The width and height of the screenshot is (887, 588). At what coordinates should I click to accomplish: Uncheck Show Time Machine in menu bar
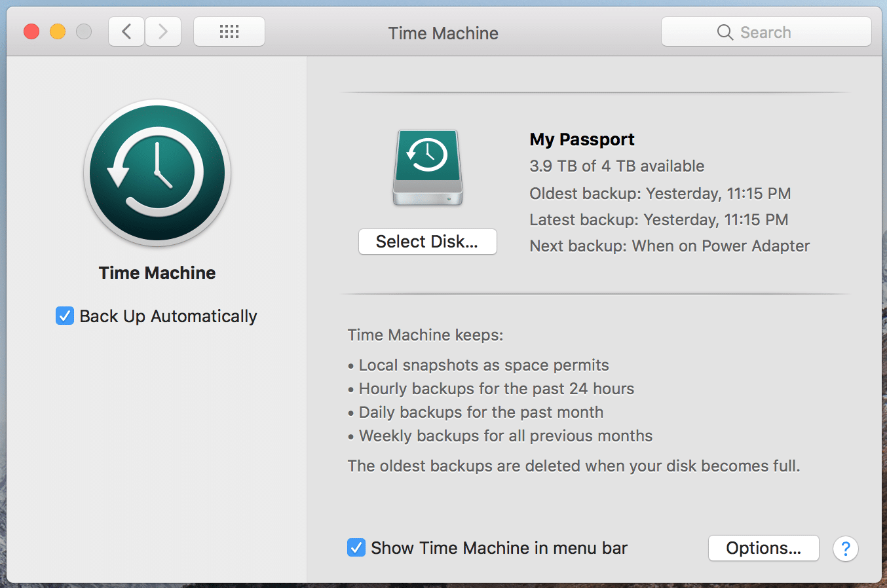point(356,547)
